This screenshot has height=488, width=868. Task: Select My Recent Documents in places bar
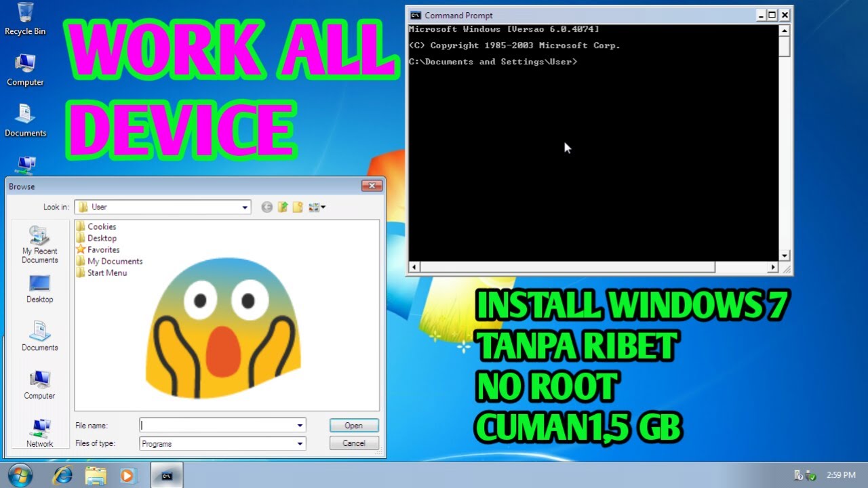coord(39,245)
